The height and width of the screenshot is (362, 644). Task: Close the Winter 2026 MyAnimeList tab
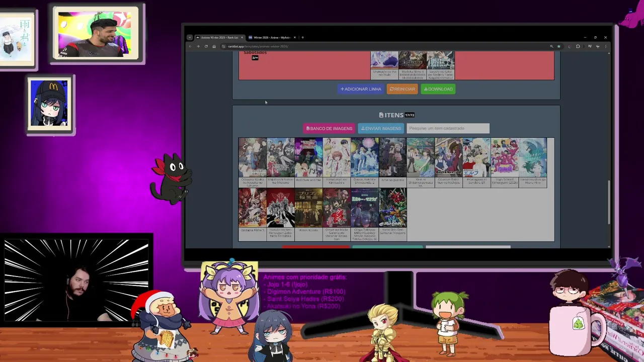[x=295, y=37]
